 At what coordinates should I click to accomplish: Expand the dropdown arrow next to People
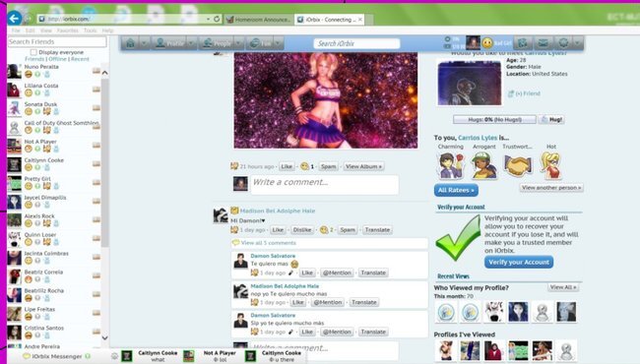click(238, 43)
